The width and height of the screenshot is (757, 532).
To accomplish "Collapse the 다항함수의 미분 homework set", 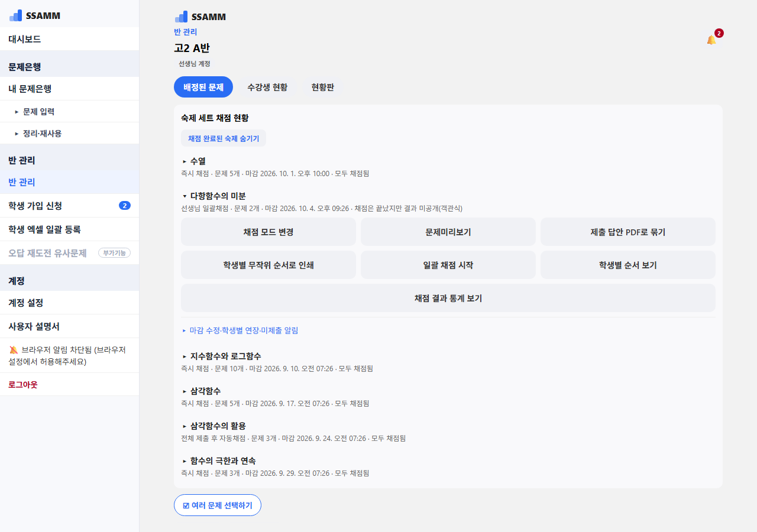I will point(213,196).
